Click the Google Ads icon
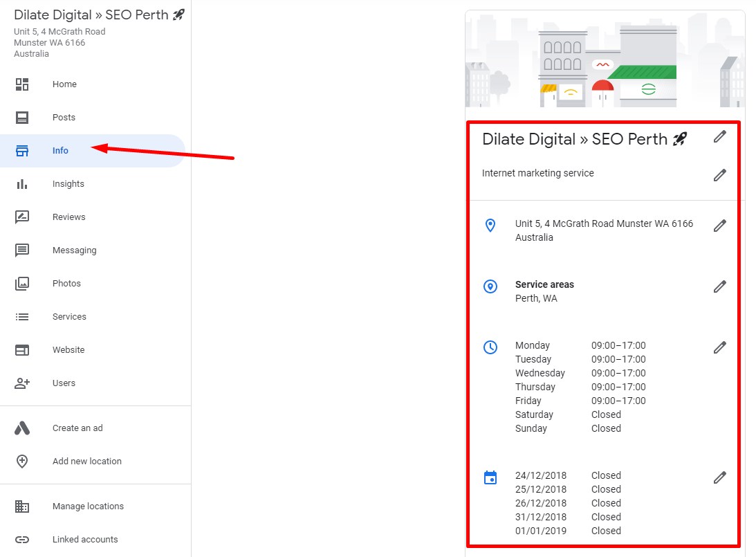This screenshot has height=557, width=756. [22, 428]
